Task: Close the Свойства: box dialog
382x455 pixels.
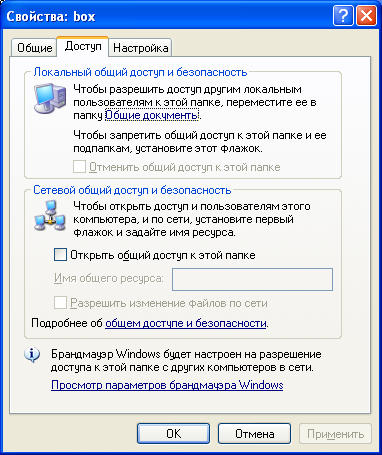Action: (366, 16)
